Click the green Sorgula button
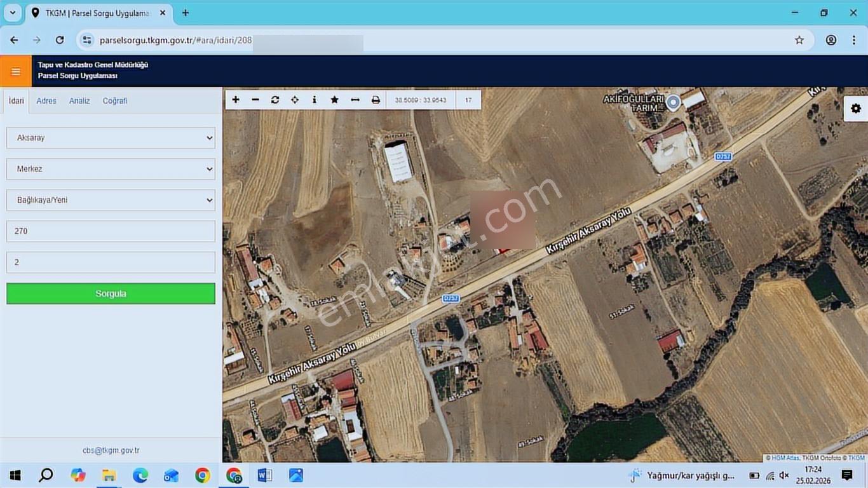Viewport: 868px width, 488px height. [111, 294]
